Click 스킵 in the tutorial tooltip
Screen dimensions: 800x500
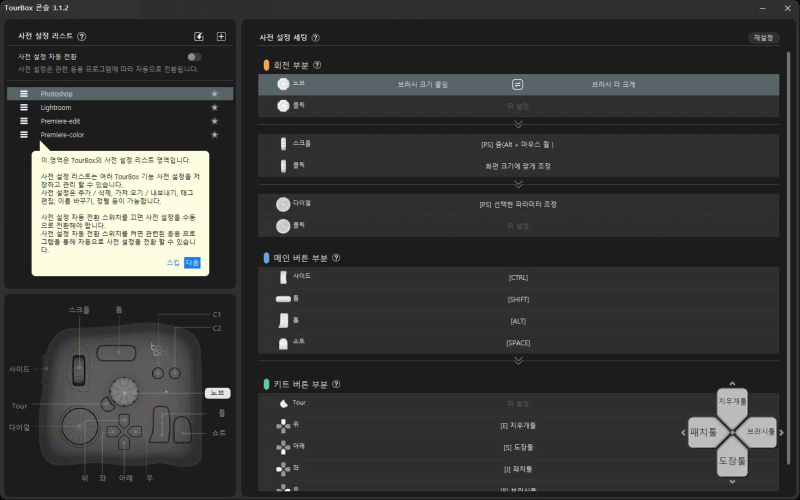tap(173, 263)
